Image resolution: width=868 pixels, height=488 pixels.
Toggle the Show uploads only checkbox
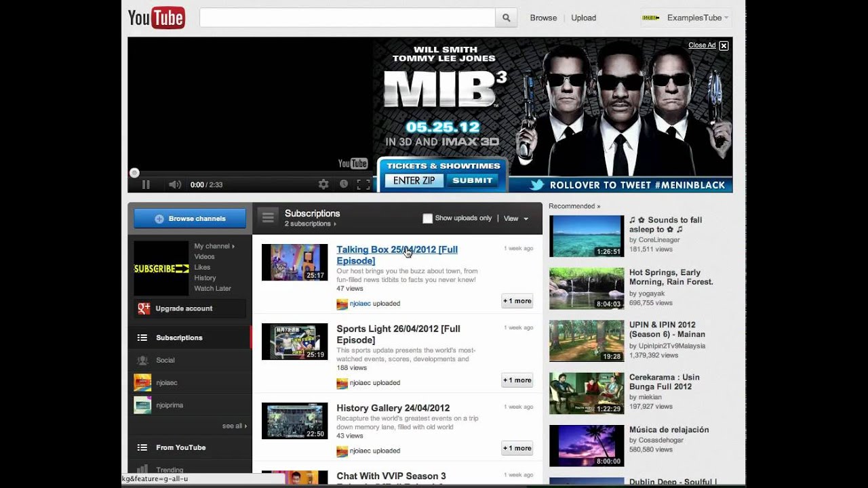click(427, 218)
